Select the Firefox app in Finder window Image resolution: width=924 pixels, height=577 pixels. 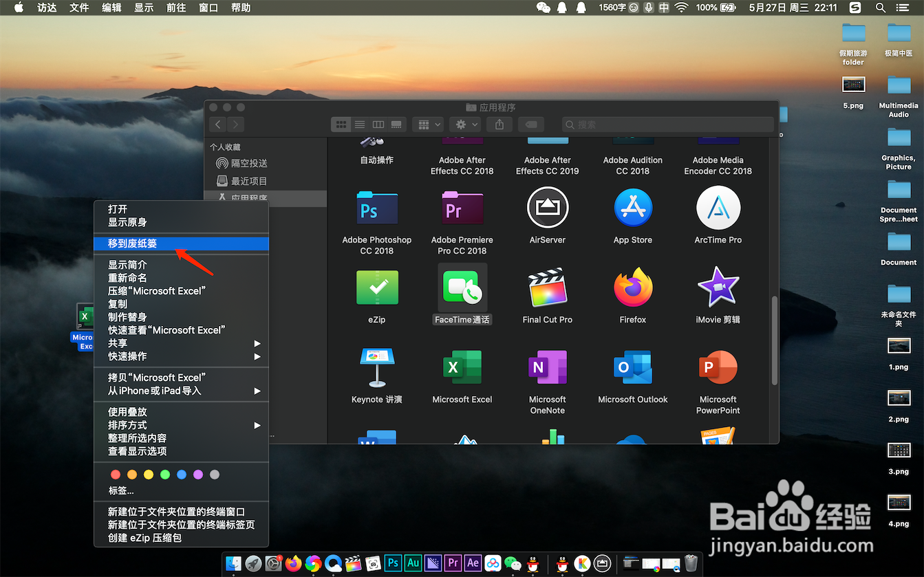[x=633, y=287]
